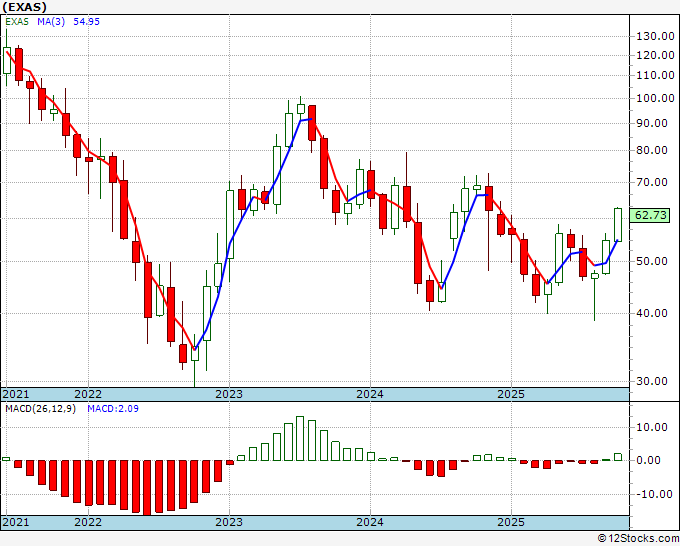
Task: Click 2022 on the price chart timeline
Action: click(88, 394)
